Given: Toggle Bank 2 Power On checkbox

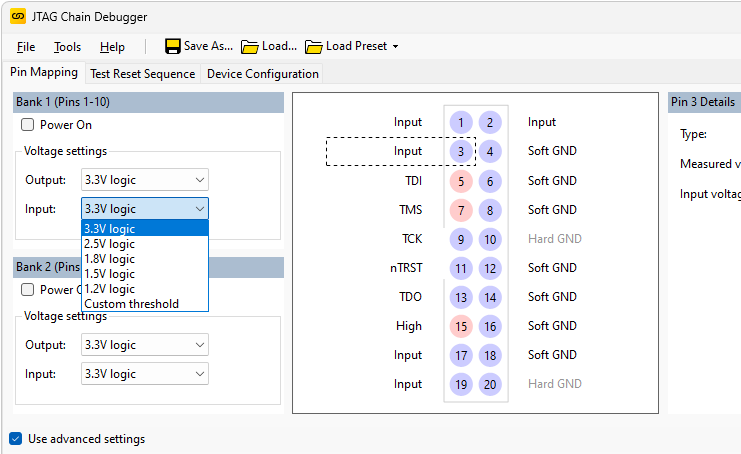Looking at the screenshot, I should pos(28,290).
